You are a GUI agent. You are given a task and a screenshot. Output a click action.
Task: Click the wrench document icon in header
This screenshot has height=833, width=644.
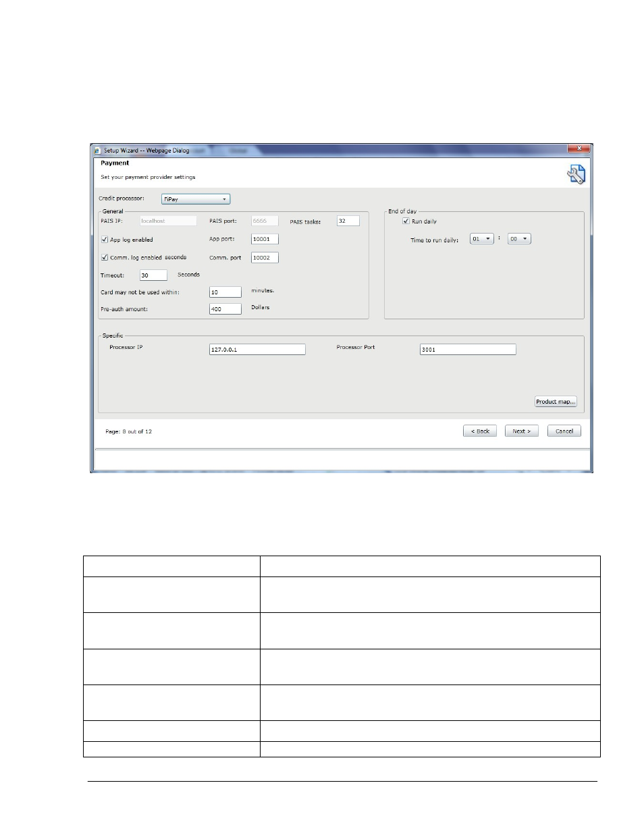pos(576,174)
